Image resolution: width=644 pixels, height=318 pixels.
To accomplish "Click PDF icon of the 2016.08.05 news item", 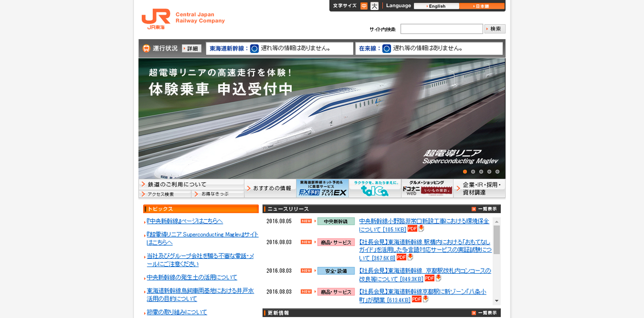I will click(412, 228).
